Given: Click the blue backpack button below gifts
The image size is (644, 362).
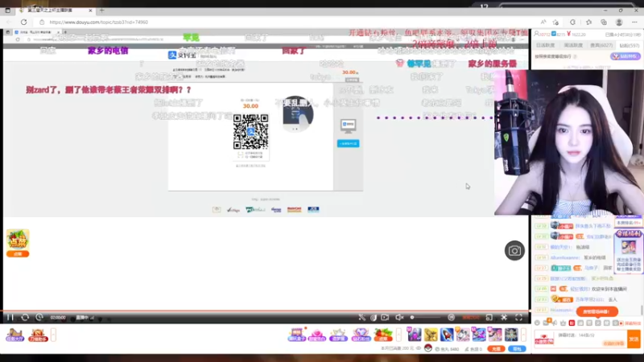Looking at the screenshot, I should pos(517,349).
